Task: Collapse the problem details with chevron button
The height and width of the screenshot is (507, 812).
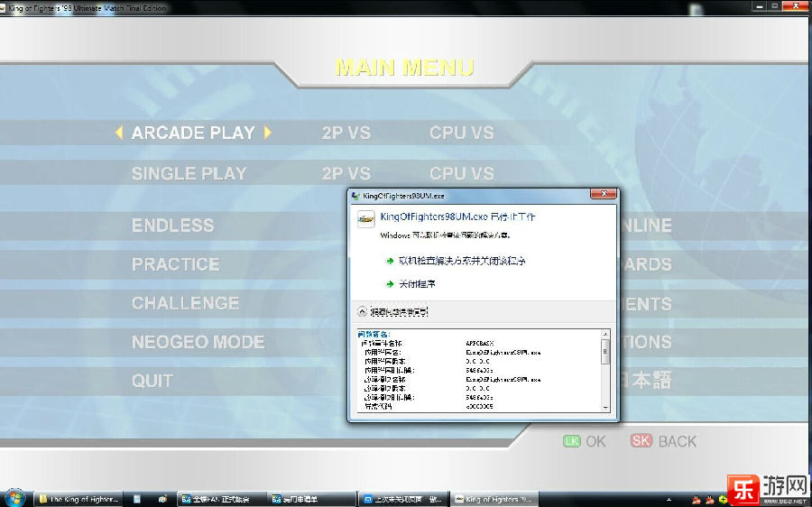Action: [x=362, y=311]
